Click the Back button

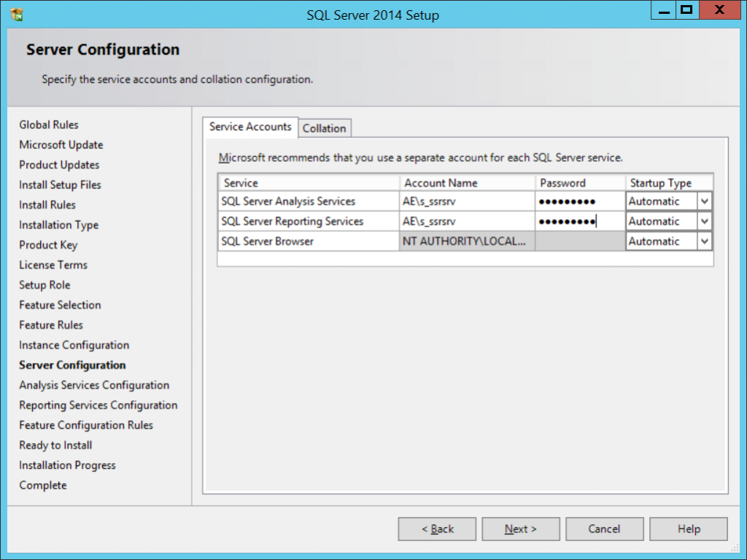pyautogui.click(x=436, y=529)
